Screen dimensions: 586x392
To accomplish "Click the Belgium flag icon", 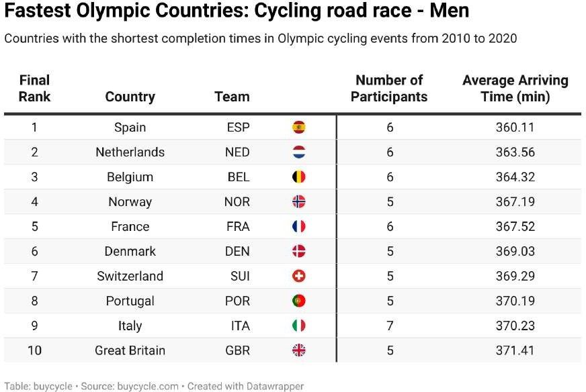I will click(x=299, y=177).
